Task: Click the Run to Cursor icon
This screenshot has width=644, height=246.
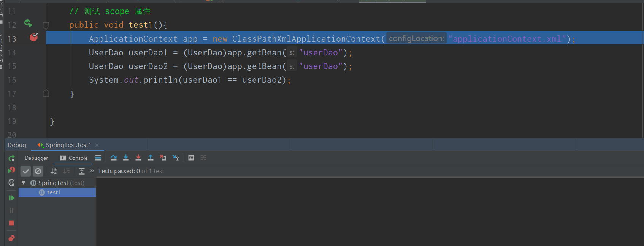Action: tap(175, 158)
